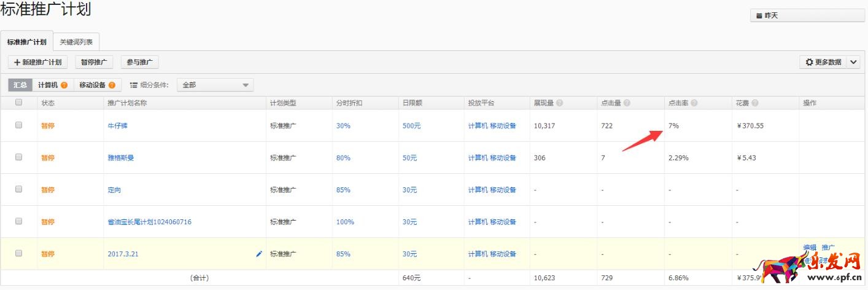Expand the arrow next to 更多数据
868x290 pixels.
point(854,62)
